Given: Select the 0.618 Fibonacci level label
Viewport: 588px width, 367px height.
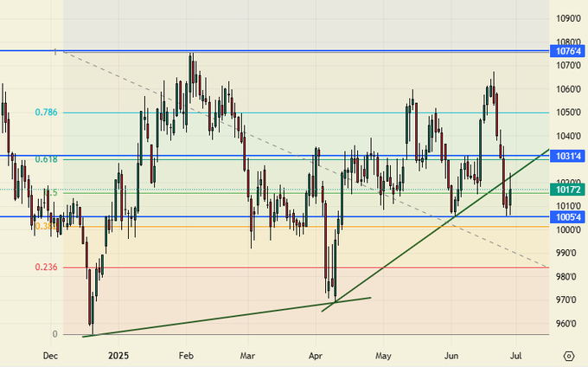Looking at the screenshot, I should [46, 159].
